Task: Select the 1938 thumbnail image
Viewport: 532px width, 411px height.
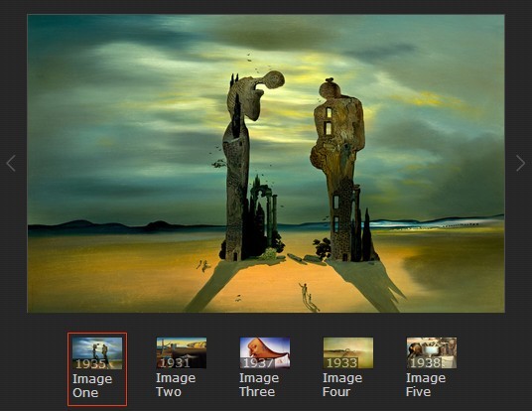Action: point(432,352)
